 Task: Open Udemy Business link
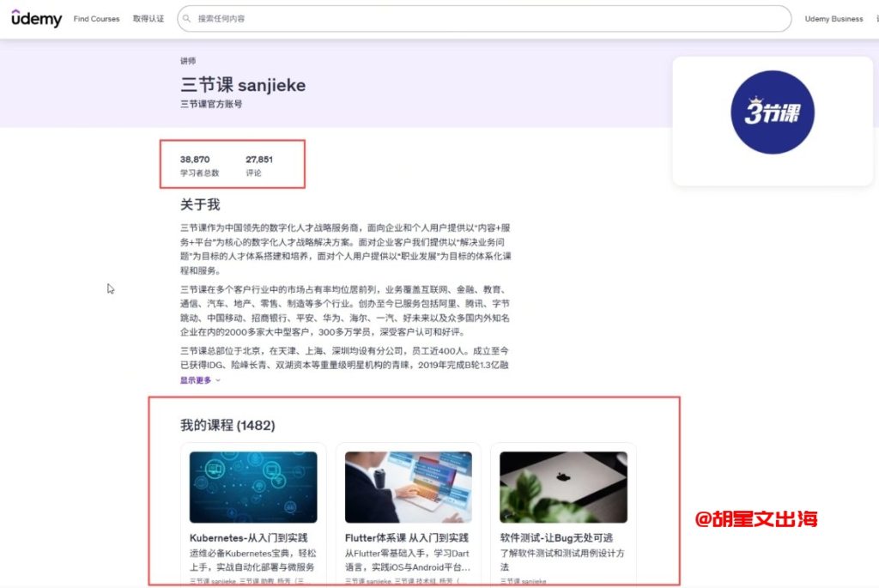click(834, 19)
